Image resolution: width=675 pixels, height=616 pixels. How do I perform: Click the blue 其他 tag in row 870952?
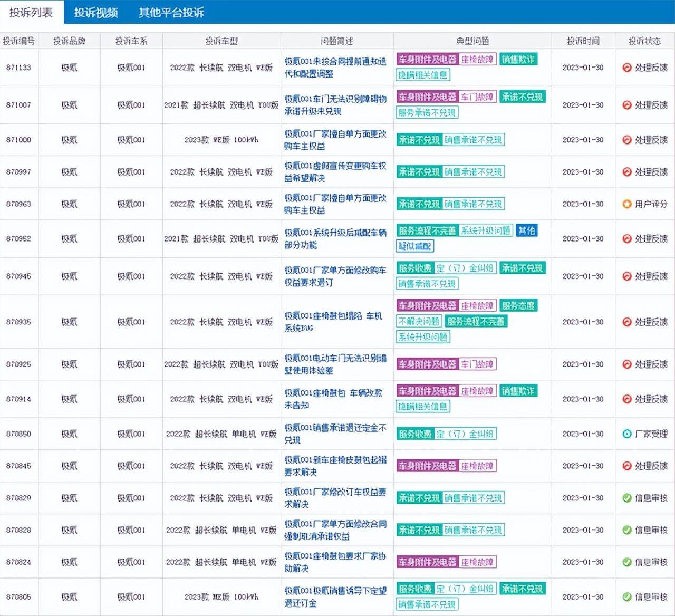coord(526,230)
